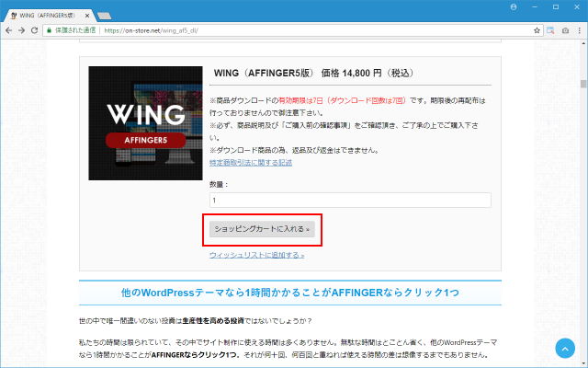Image resolution: width=588 pixels, height=368 pixels.
Task: Reload the page with the refresh icon
Action: [x=34, y=30]
